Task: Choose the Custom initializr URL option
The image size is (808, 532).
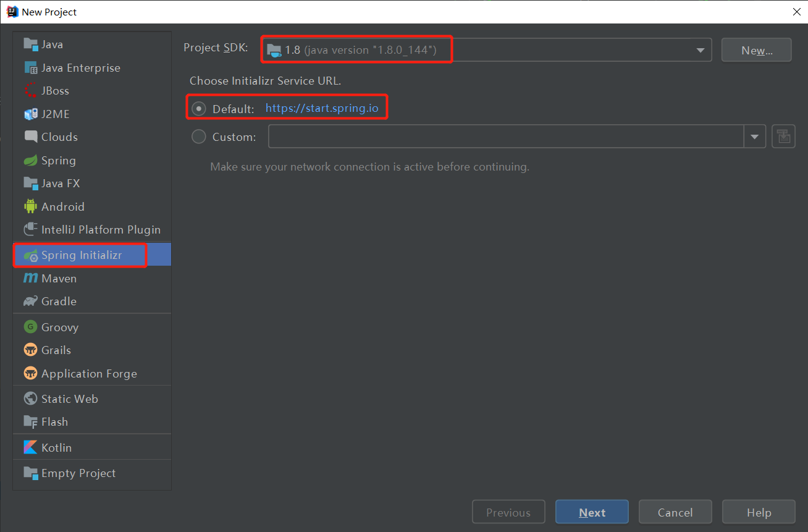Action: (x=198, y=136)
